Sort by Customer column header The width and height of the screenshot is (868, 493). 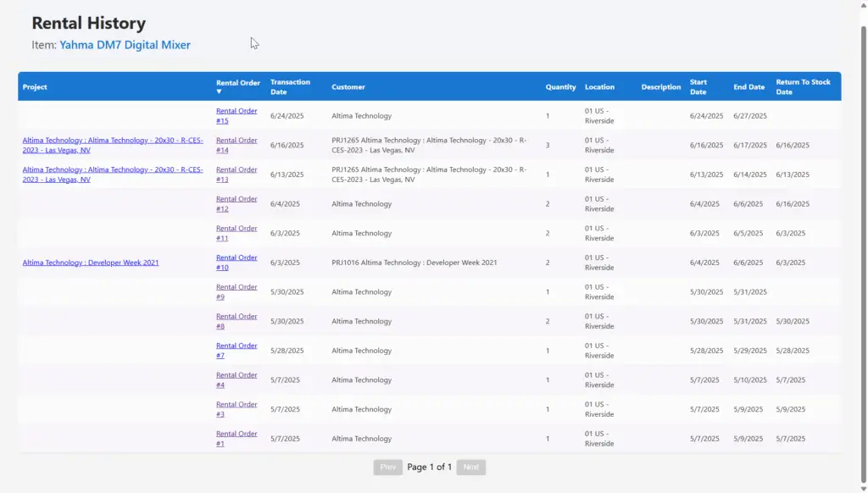tap(348, 86)
